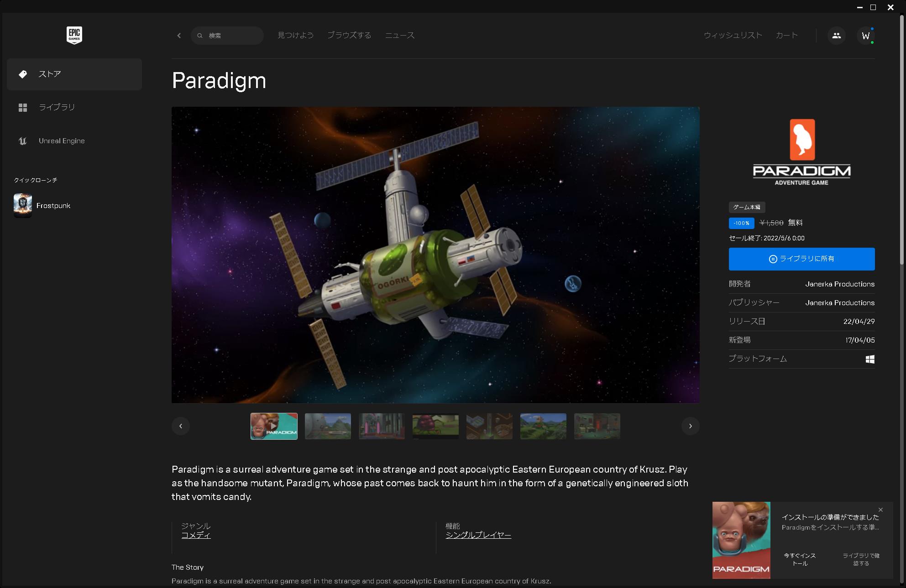Go to the Discover (見つけよう) tab
The height and width of the screenshot is (588, 906).
[x=295, y=35]
